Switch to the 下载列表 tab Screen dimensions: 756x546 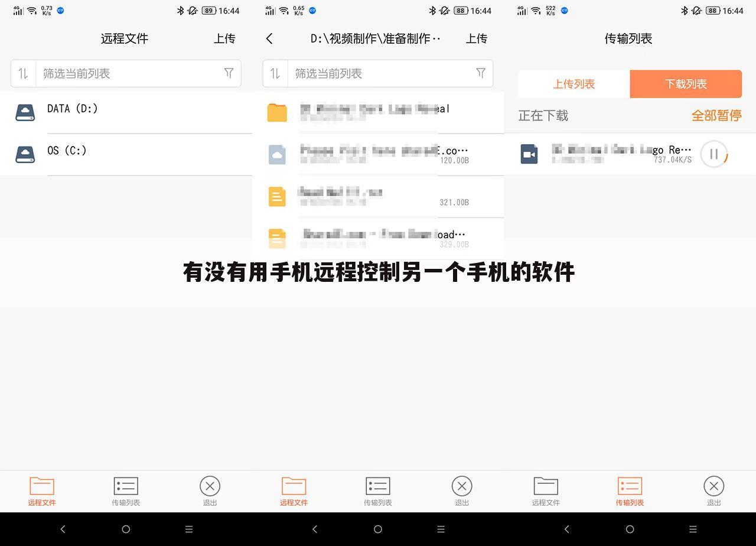coord(686,84)
